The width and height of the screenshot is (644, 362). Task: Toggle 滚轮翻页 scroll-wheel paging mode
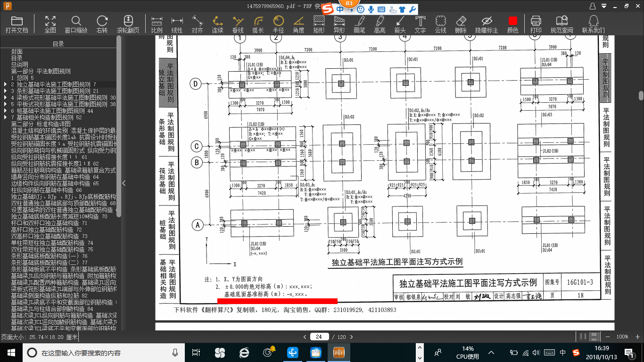128,25
